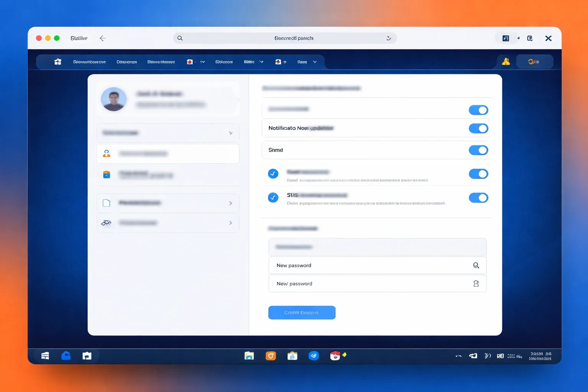Screen dimensions: 588x392
Task: Uncheck the round checkbox above the STMS row
Action: click(x=273, y=174)
